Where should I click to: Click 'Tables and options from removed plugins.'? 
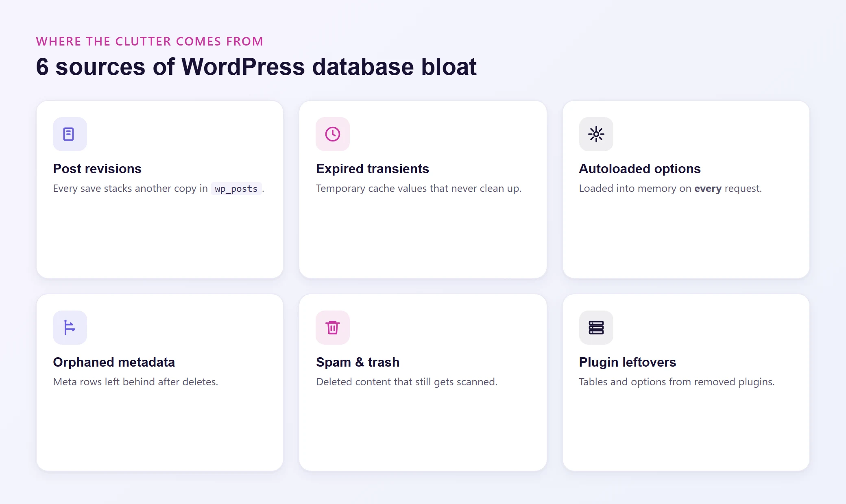tap(677, 382)
